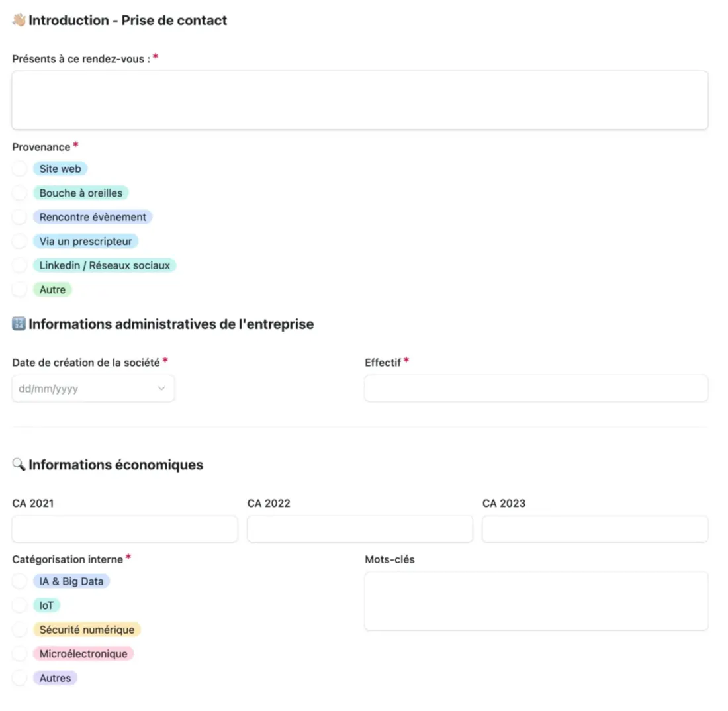Viewport: 728px width, 711px height.
Task: Choose "IA & Big Data" internal category
Action: (x=19, y=581)
